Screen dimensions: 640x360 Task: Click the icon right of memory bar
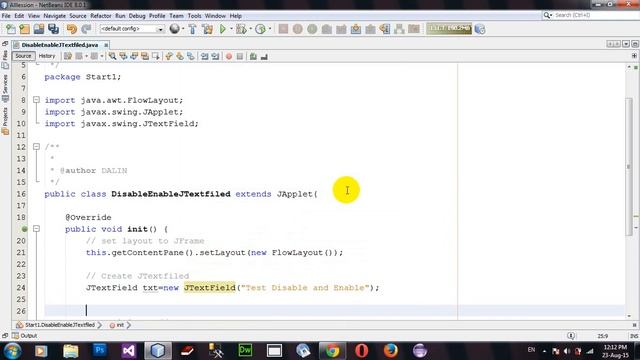tap(480, 29)
